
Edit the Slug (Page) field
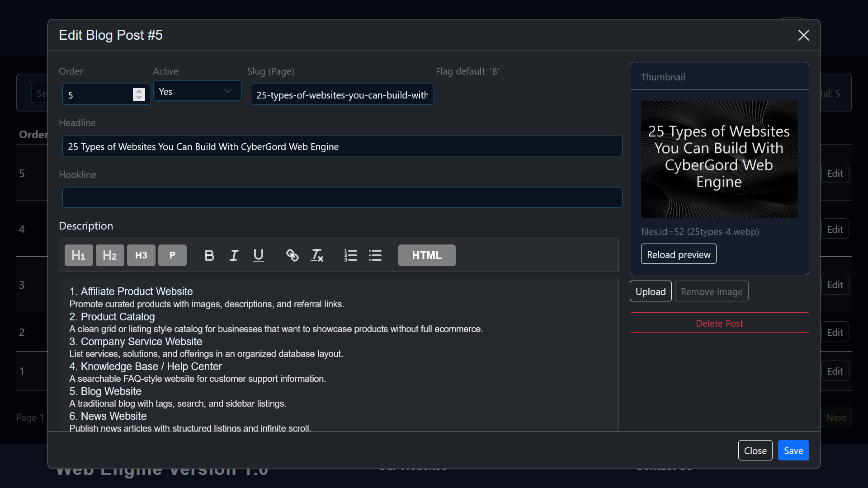coord(342,94)
